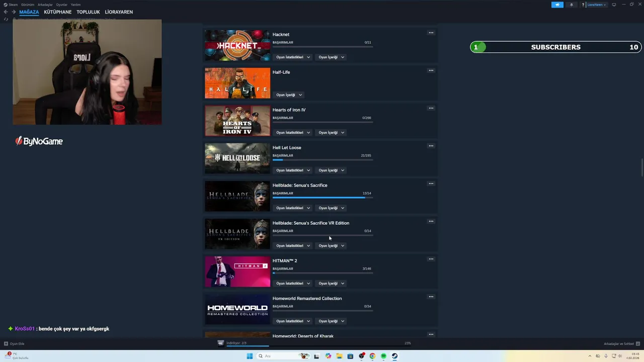Expand Hell Let Loose Oyun İçeriği dropdown
The height and width of the screenshot is (362, 644).
(x=331, y=170)
